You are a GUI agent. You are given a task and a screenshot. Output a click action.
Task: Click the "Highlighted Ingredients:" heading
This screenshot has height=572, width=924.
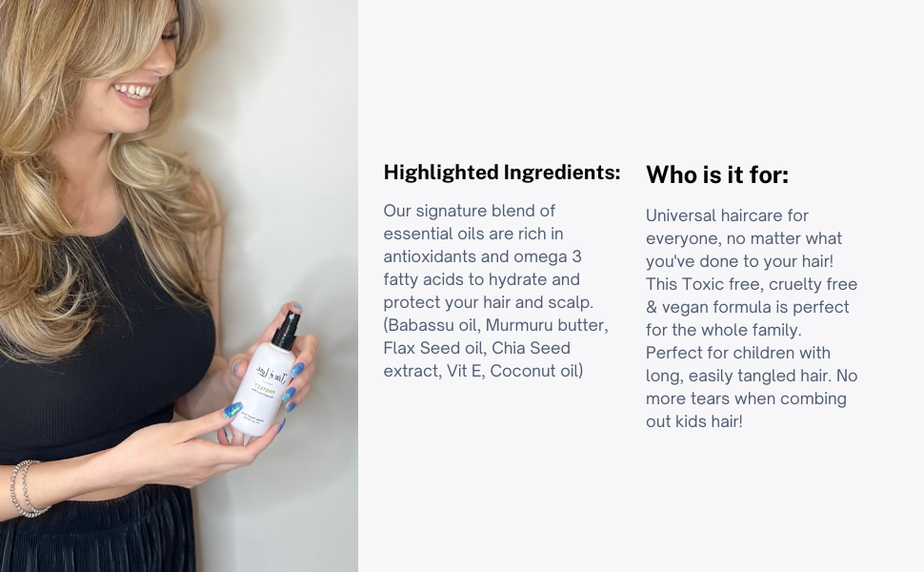pos(501,173)
